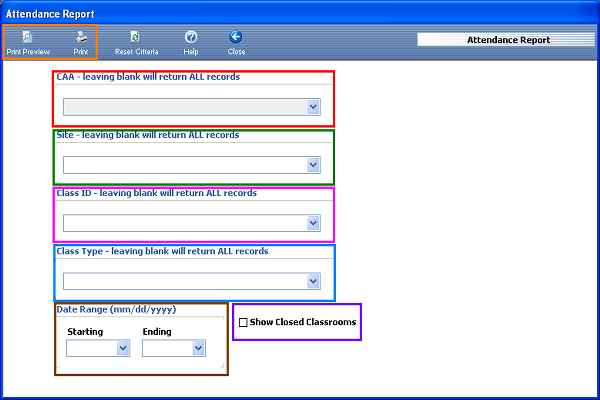The width and height of the screenshot is (600, 400).
Task: Open the Site dropdown arrow
Action: pyautogui.click(x=313, y=165)
